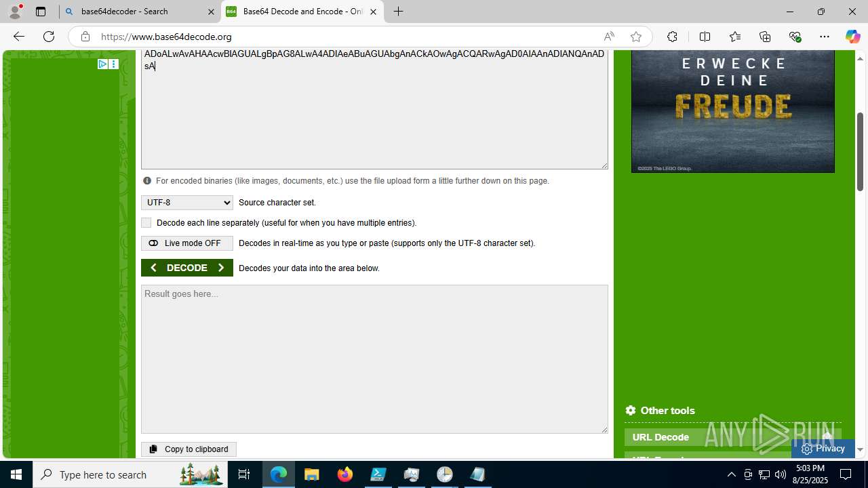This screenshot has height=488, width=868.
Task: Click the browser profile avatar icon
Action: coord(15,12)
